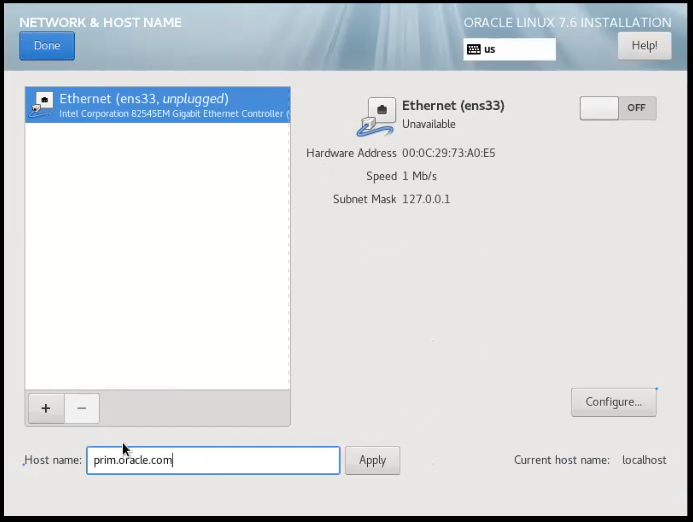The height and width of the screenshot is (522, 693).
Task: Add a network device with plus button
Action: pos(46,408)
